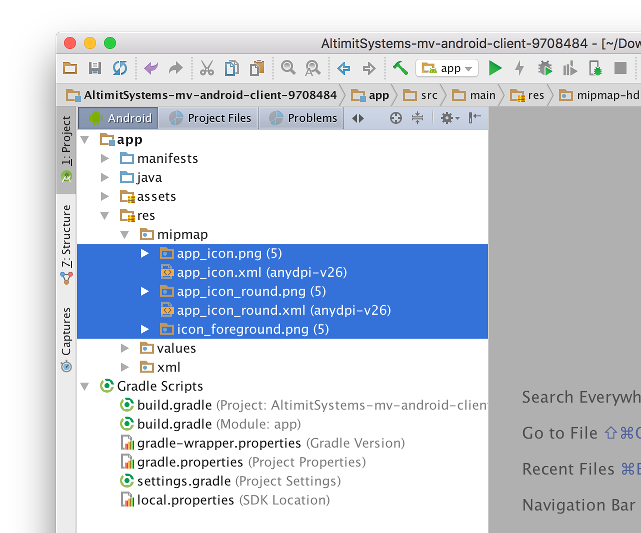Apply changes with the lightning bolt icon

click(x=520, y=68)
